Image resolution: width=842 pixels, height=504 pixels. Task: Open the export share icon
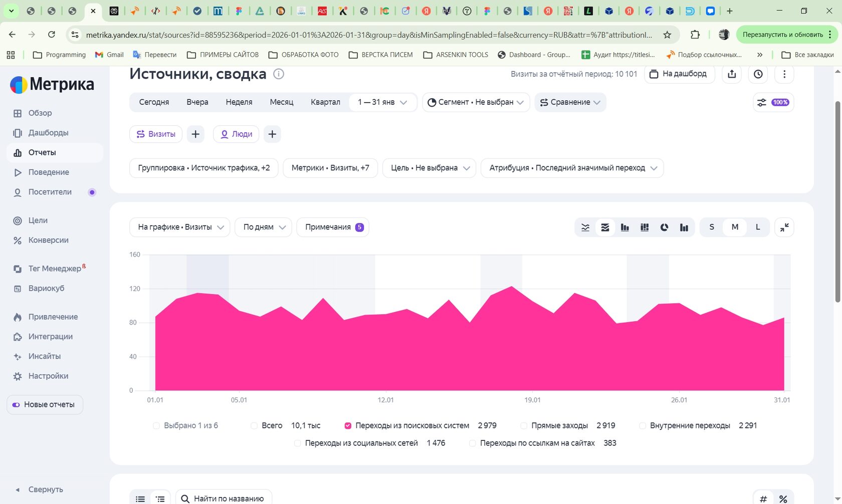click(732, 74)
